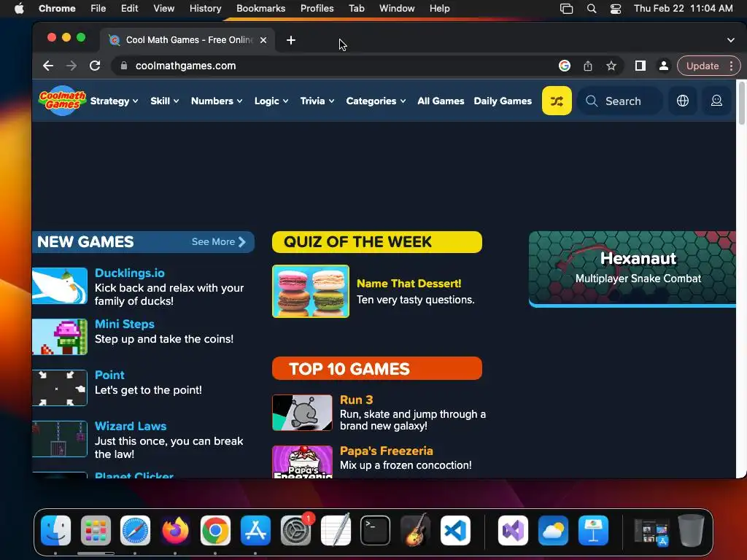Click the site Search field
Screen dimensions: 747x560
coord(620,101)
